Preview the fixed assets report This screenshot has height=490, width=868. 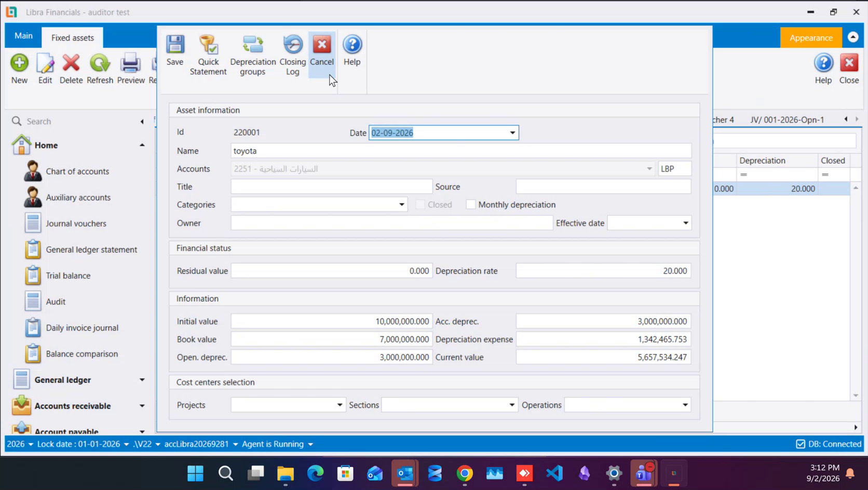pos(131,69)
